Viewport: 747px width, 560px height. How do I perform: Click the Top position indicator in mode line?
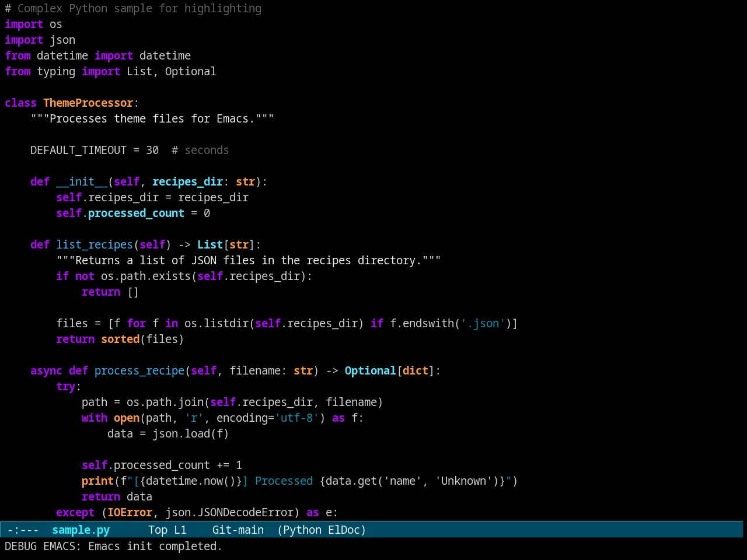click(158, 530)
